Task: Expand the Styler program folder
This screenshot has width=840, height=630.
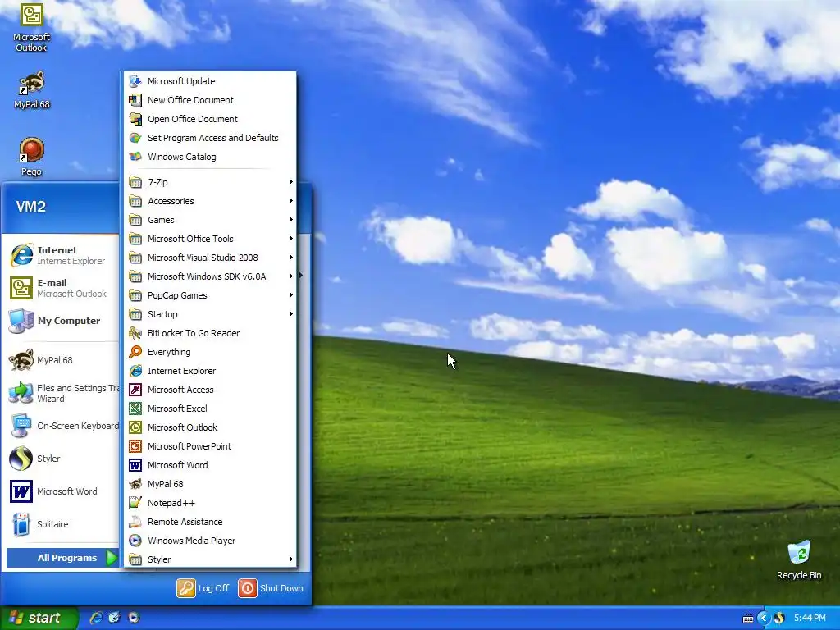Action: (x=209, y=559)
